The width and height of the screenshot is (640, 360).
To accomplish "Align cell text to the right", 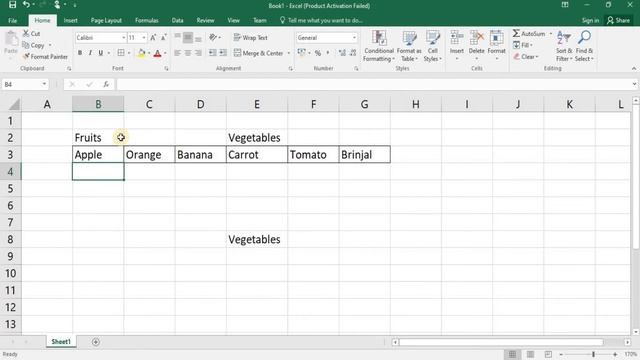I will [198, 53].
